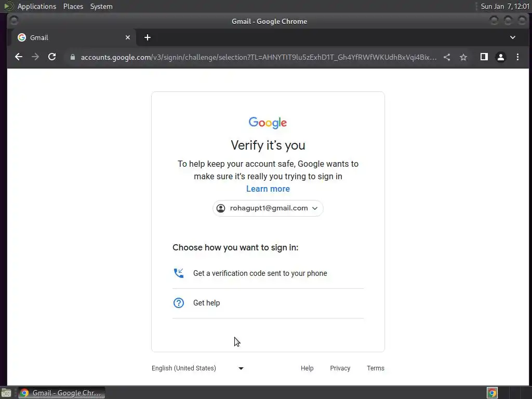Click the phone verification icon
This screenshot has height=399, width=532.
coord(179,273)
